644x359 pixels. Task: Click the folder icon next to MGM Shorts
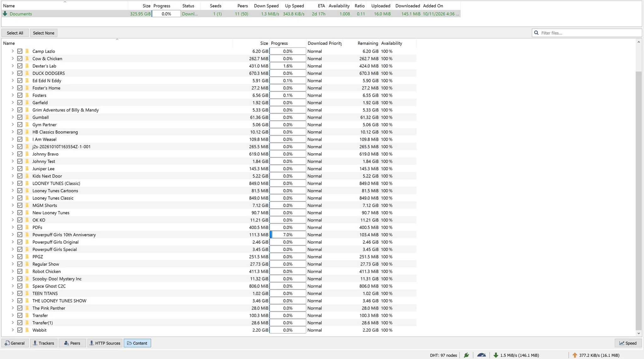click(x=27, y=205)
